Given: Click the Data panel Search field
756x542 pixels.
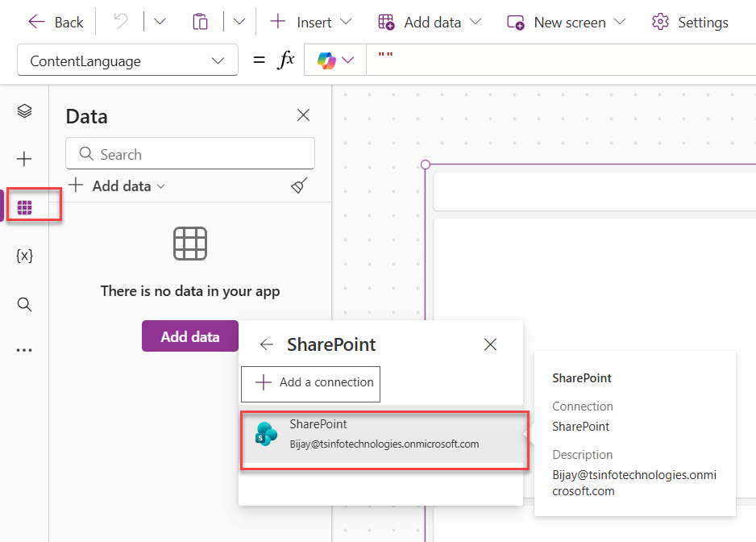Looking at the screenshot, I should [190, 153].
